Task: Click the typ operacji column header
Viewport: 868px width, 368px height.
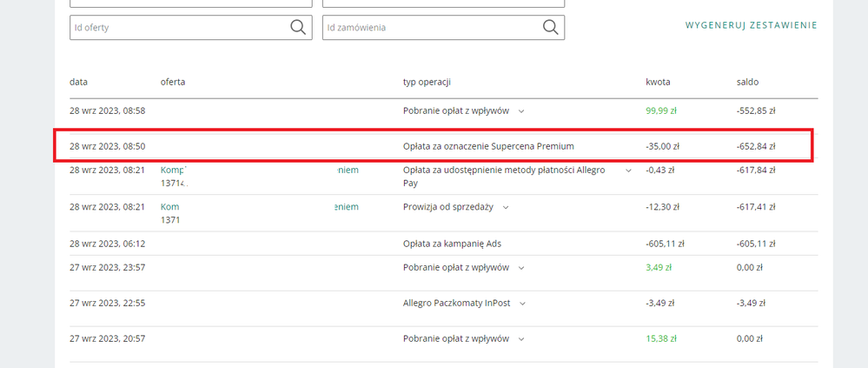Action: coord(427,82)
